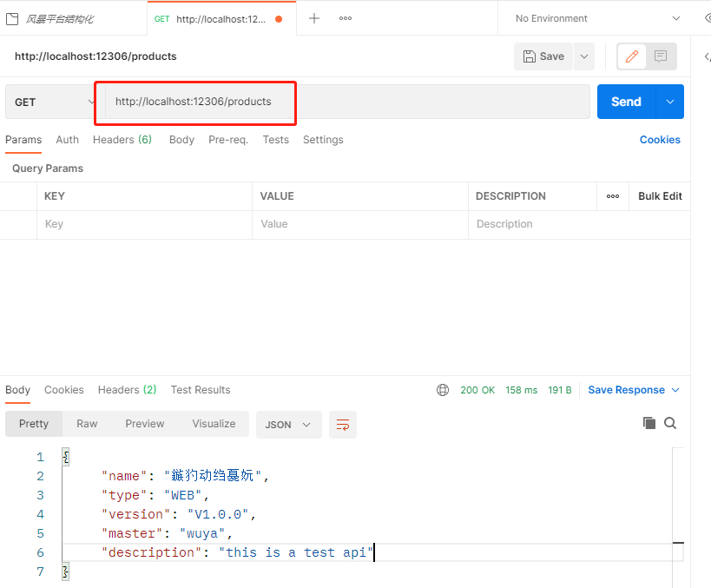Click the 200 OK status

point(477,390)
